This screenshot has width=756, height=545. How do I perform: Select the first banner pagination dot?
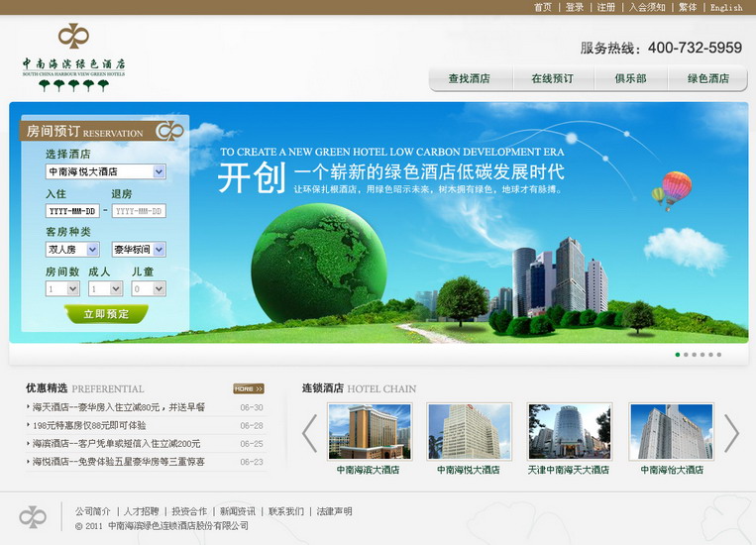(678, 355)
